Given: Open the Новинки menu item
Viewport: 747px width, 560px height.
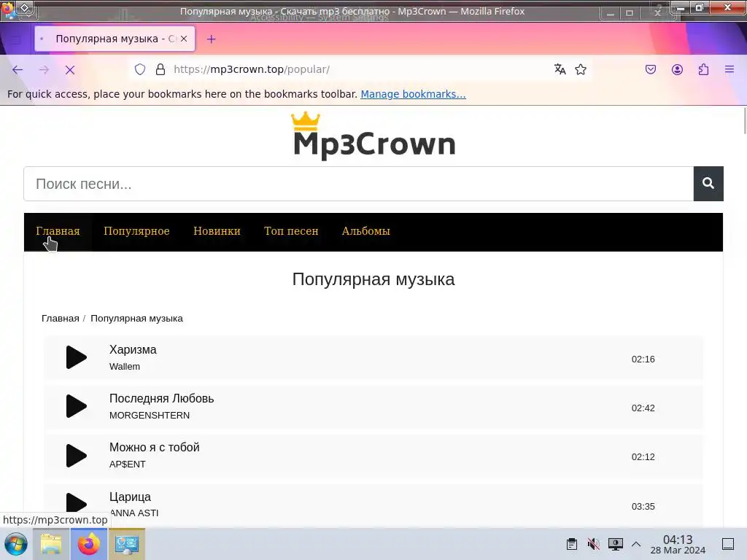Looking at the screenshot, I should pos(217,231).
